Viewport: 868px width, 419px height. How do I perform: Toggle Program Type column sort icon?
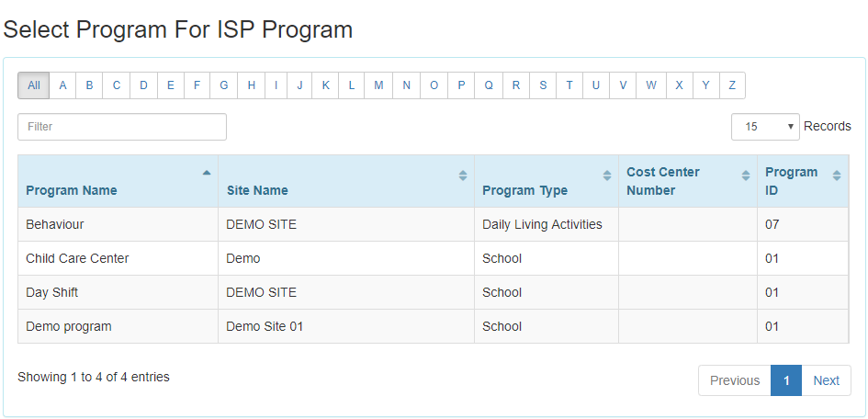(x=607, y=176)
